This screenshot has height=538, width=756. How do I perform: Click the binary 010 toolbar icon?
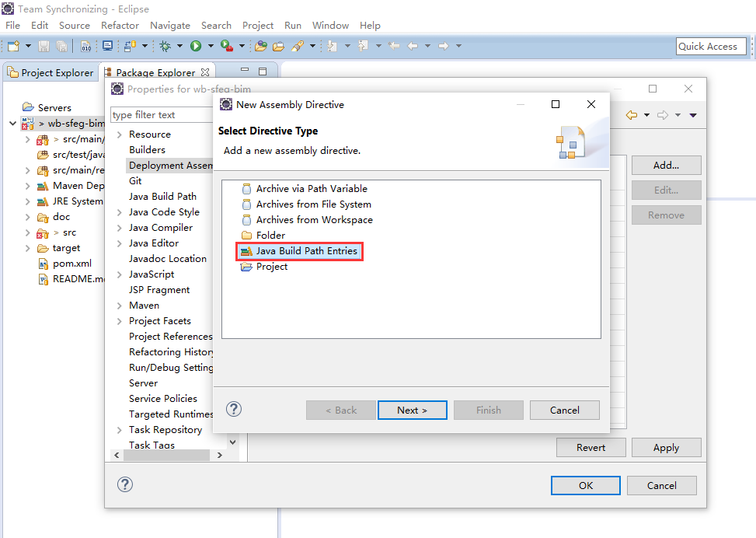[x=85, y=46]
